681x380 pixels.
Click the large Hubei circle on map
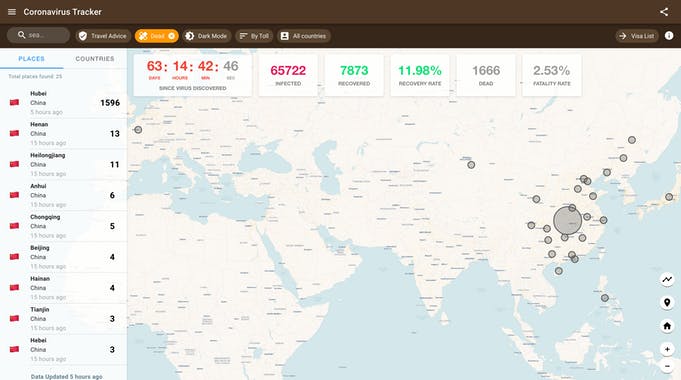point(567,221)
